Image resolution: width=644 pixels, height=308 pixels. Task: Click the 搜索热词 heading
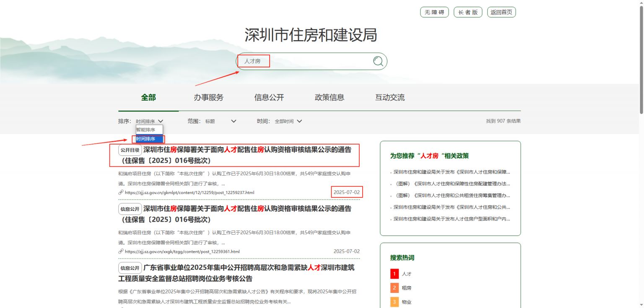402,258
